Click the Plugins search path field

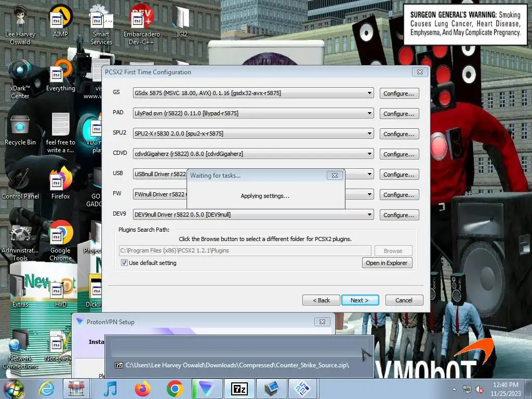pyautogui.click(x=245, y=250)
